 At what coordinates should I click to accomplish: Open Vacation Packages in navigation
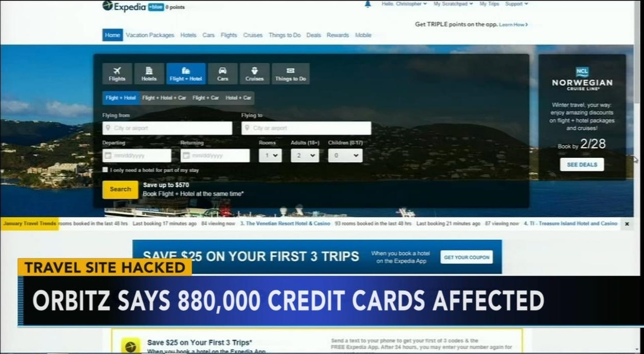pyautogui.click(x=150, y=35)
